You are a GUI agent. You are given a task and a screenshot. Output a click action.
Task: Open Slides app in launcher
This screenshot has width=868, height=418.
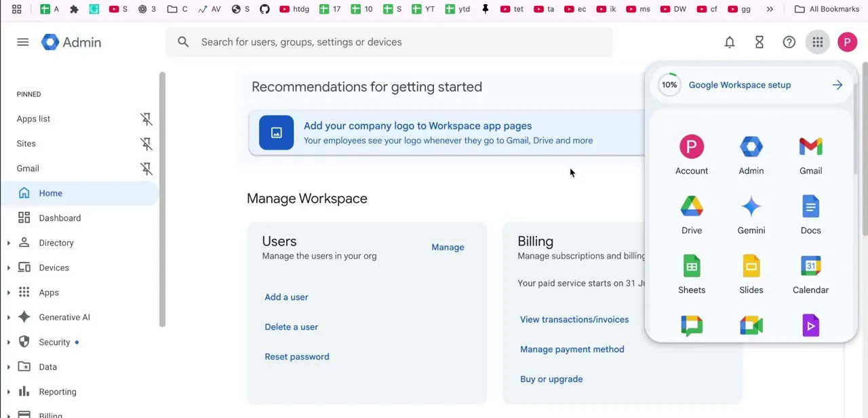pyautogui.click(x=751, y=275)
